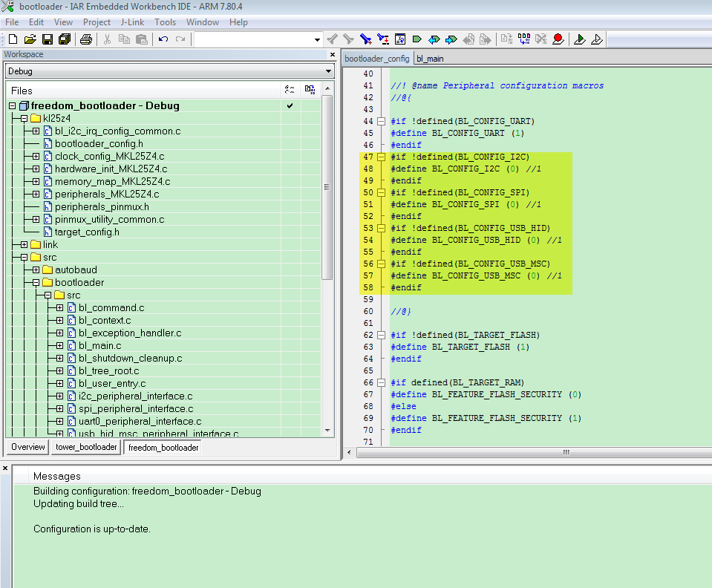This screenshot has height=588, width=712.
Task: Print the current document
Action: (x=86, y=39)
